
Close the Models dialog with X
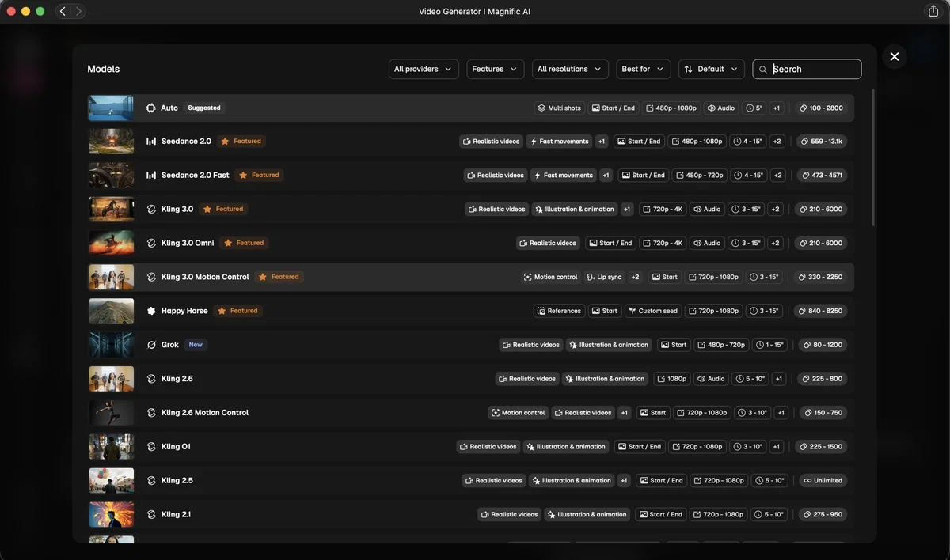click(894, 56)
